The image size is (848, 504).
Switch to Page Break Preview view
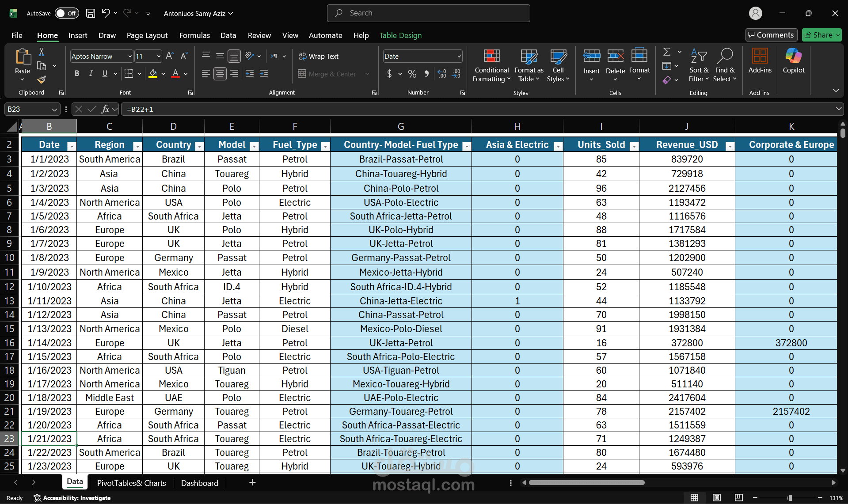[x=739, y=498]
